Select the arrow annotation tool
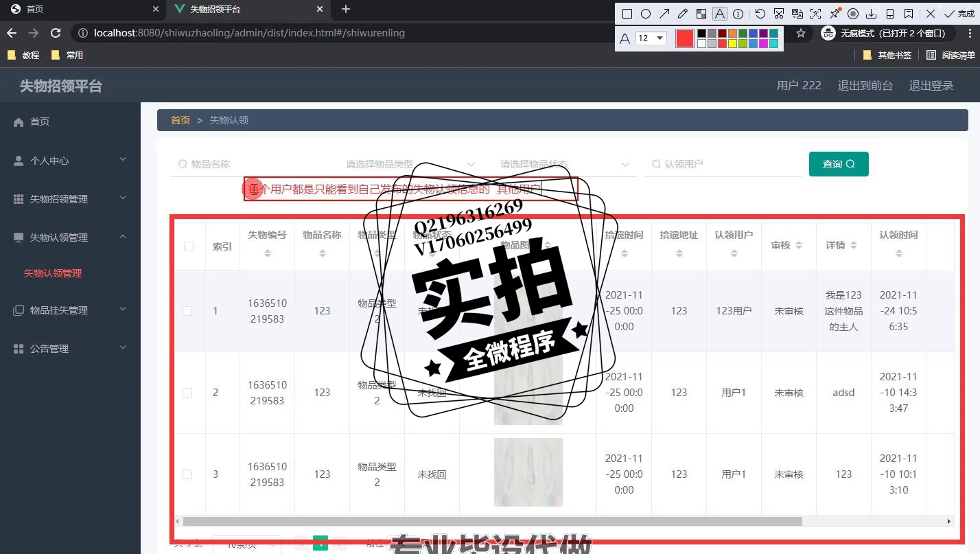The height and width of the screenshot is (554, 980). (x=664, y=14)
